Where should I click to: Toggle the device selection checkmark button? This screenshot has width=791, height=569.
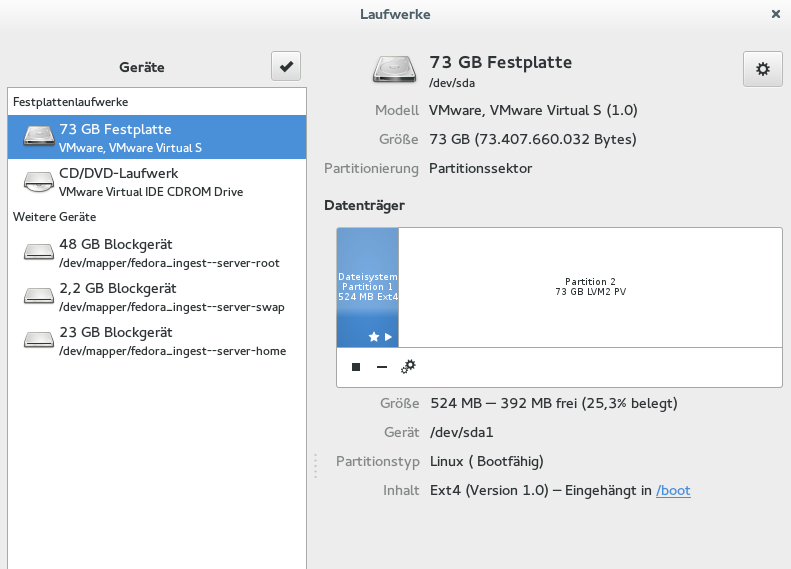coord(286,67)
